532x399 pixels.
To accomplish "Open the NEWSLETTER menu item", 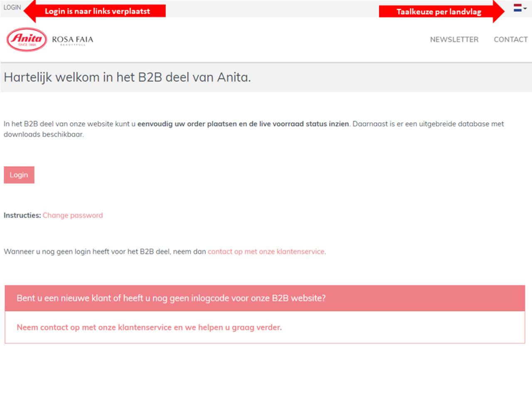I will [454, 39].
